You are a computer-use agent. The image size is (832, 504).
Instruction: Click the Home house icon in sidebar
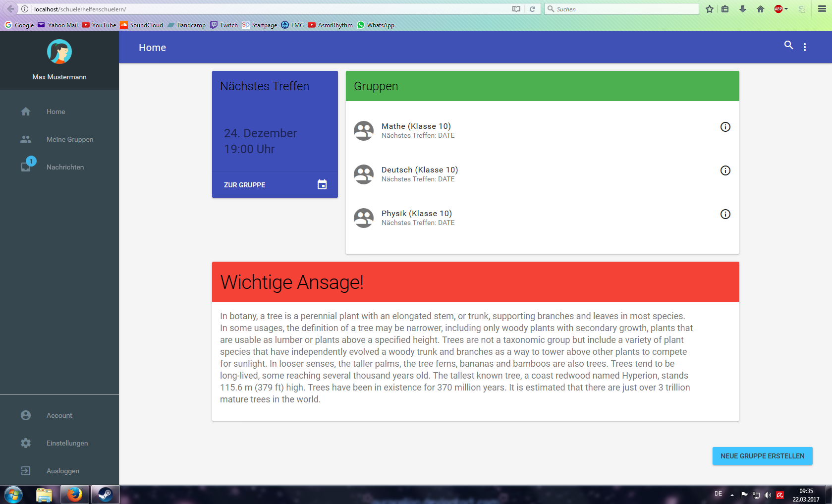[26, 112]
